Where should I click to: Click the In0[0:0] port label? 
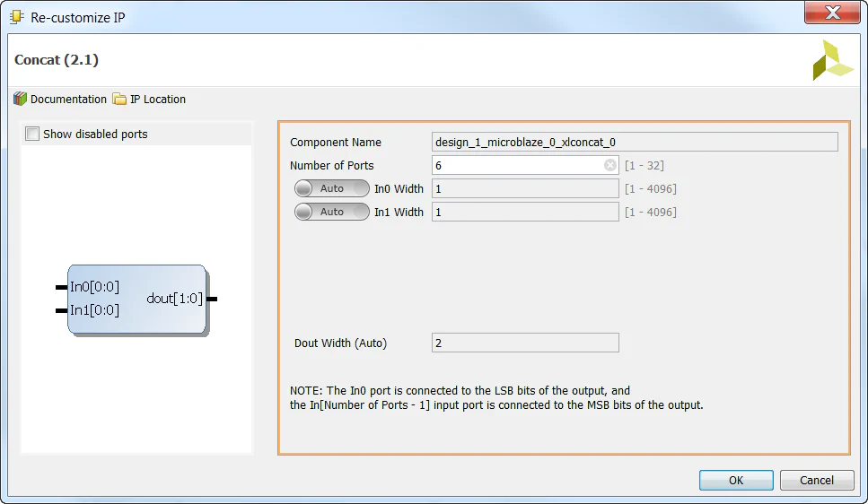(x=94, y=287)
